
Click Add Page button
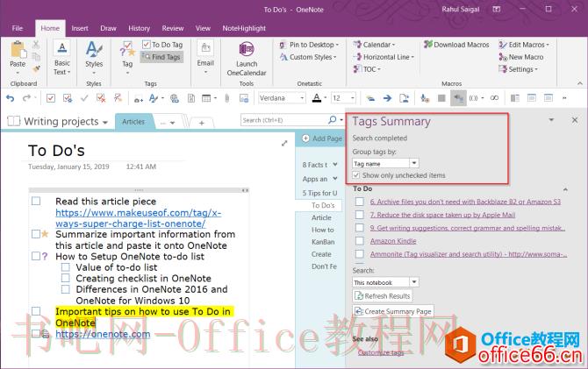coord(322,138)
